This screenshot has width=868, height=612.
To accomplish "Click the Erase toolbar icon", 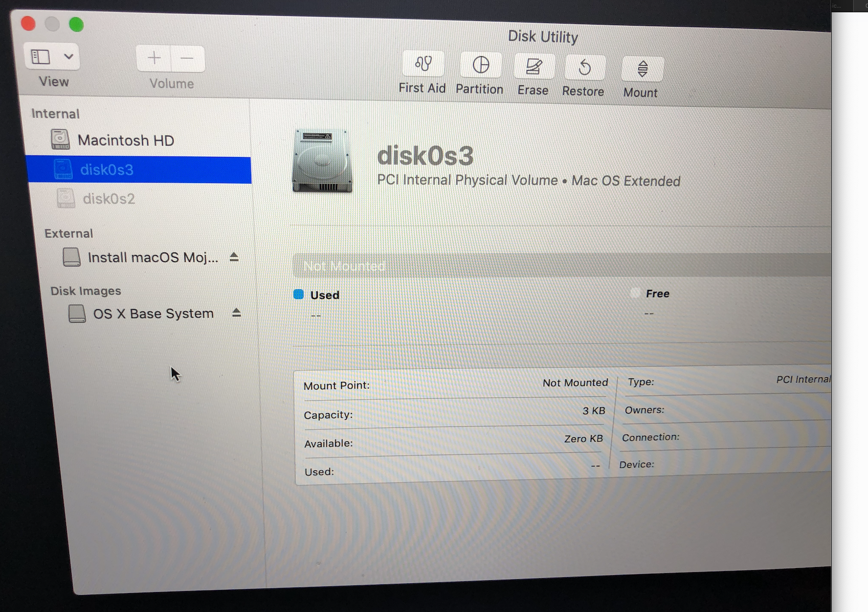I will [x=534, y=66].
